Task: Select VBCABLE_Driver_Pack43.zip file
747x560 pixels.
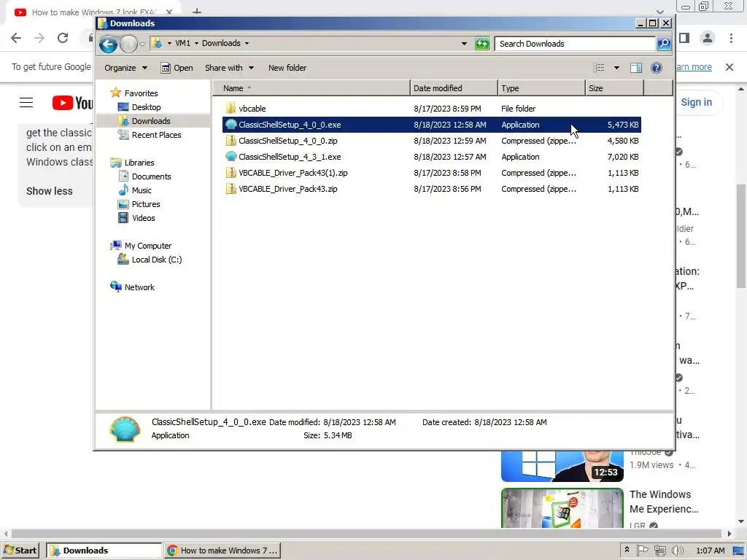Action: 432,189
